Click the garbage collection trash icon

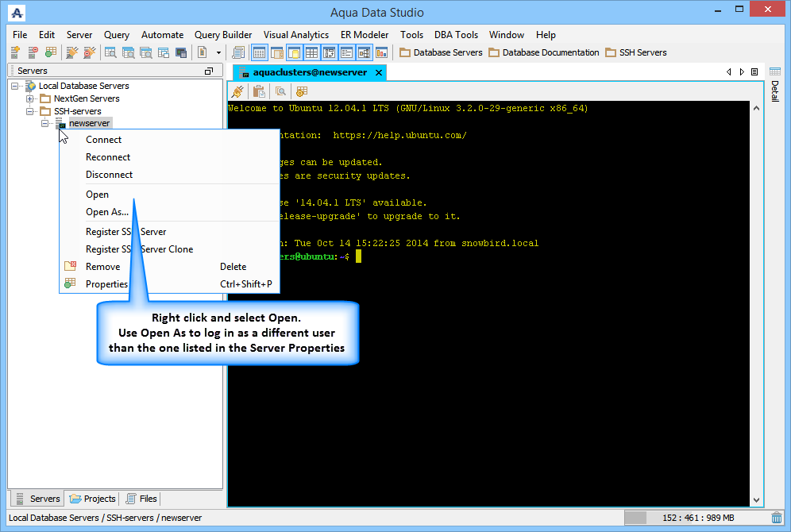[x=776, y=518]
